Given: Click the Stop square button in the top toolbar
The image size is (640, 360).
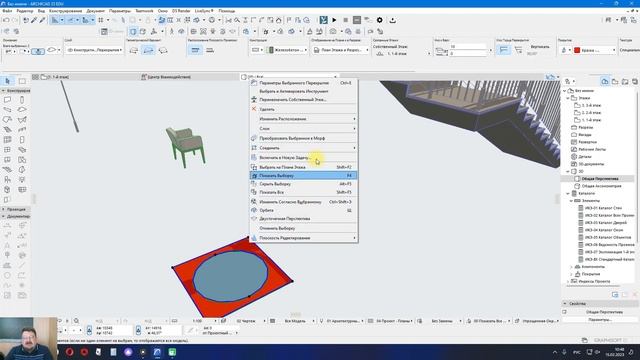Looking at the screenshot, I should pyautogui.click(x=346, y=20).
